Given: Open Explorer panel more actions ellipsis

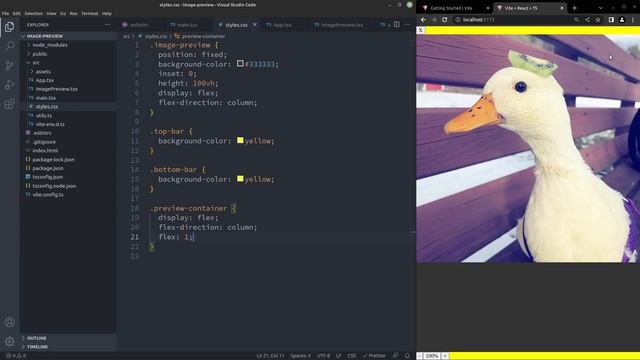Looking at the screenshot, I should [107, 24].
